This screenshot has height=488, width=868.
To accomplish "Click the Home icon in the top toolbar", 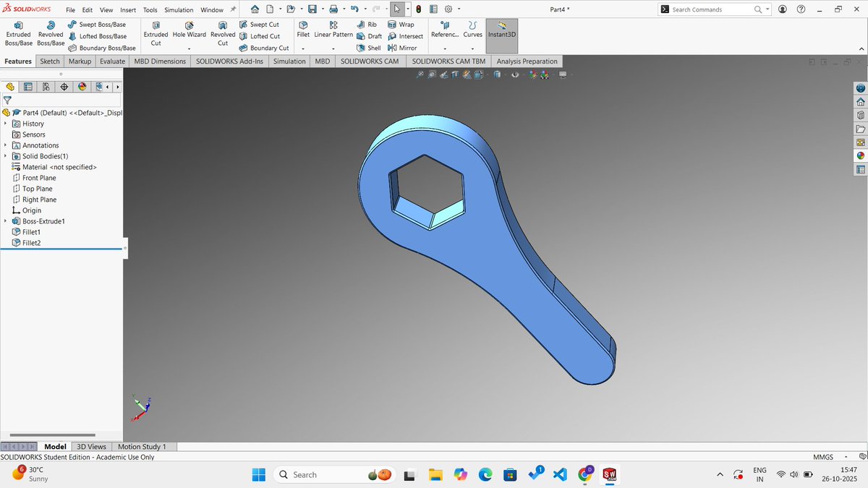I will pos(255,9).
